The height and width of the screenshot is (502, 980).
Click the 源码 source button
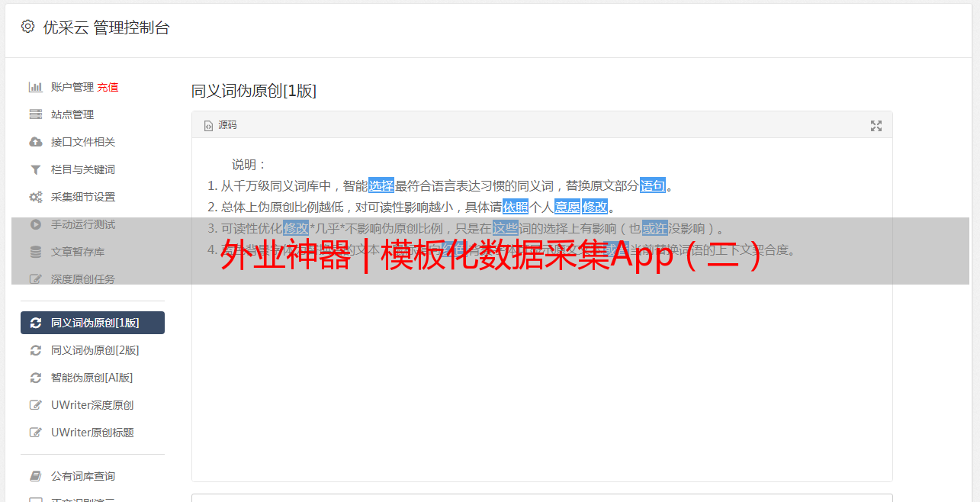pyautogui.click(x=220, y=125)
